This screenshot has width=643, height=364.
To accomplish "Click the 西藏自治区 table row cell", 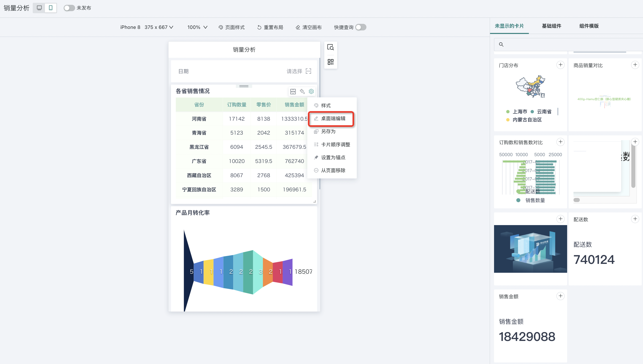I will pos(199,175).
